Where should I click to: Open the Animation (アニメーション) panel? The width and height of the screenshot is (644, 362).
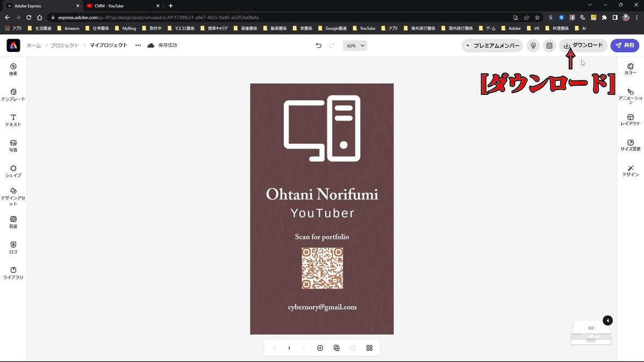tap(631, 97)
